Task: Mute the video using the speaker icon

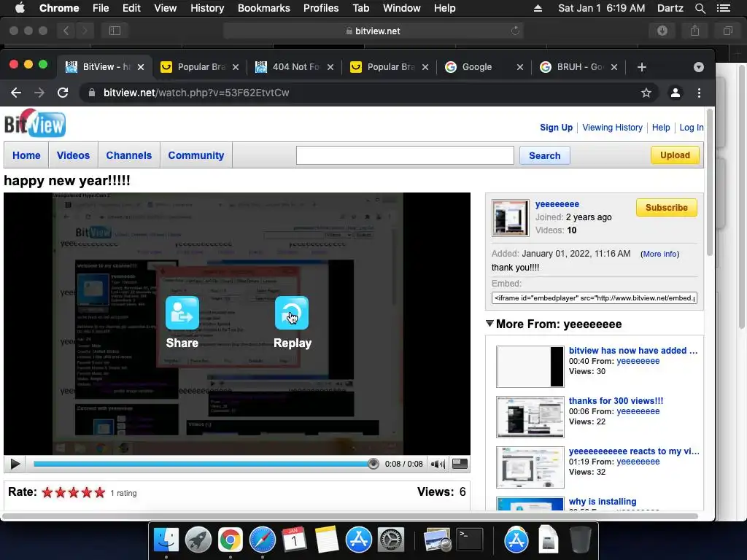Action: tap(438, 464)
